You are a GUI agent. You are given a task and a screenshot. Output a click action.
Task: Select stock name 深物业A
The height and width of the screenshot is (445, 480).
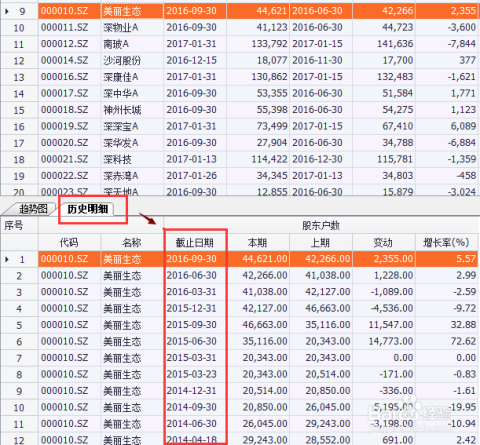[x=121, y=28]
